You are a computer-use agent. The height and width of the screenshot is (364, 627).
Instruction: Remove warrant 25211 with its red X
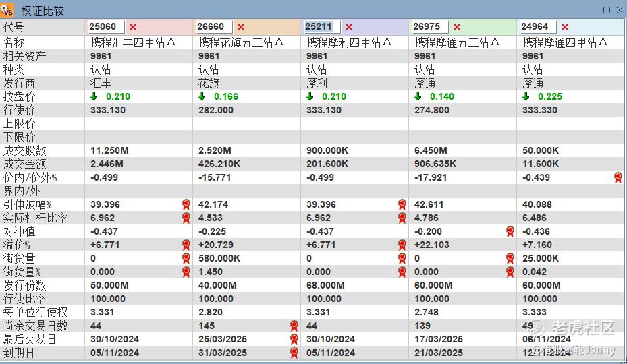click(349, 27)
